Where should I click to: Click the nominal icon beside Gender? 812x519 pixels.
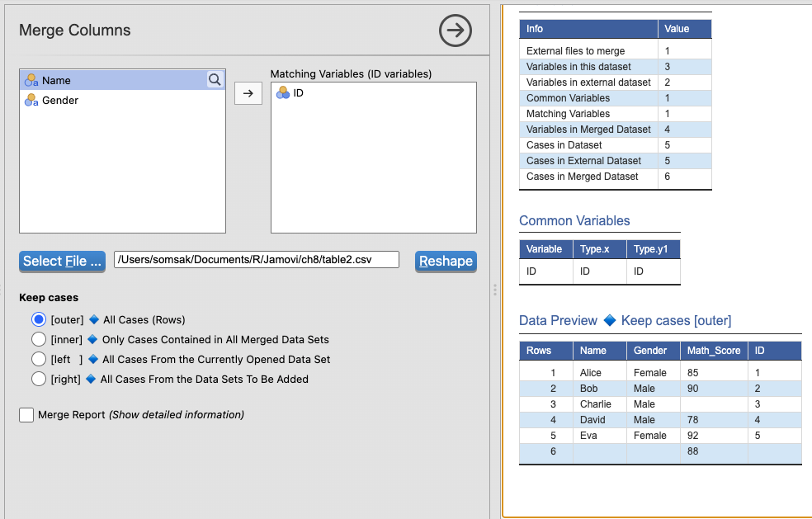pos(31,100)
